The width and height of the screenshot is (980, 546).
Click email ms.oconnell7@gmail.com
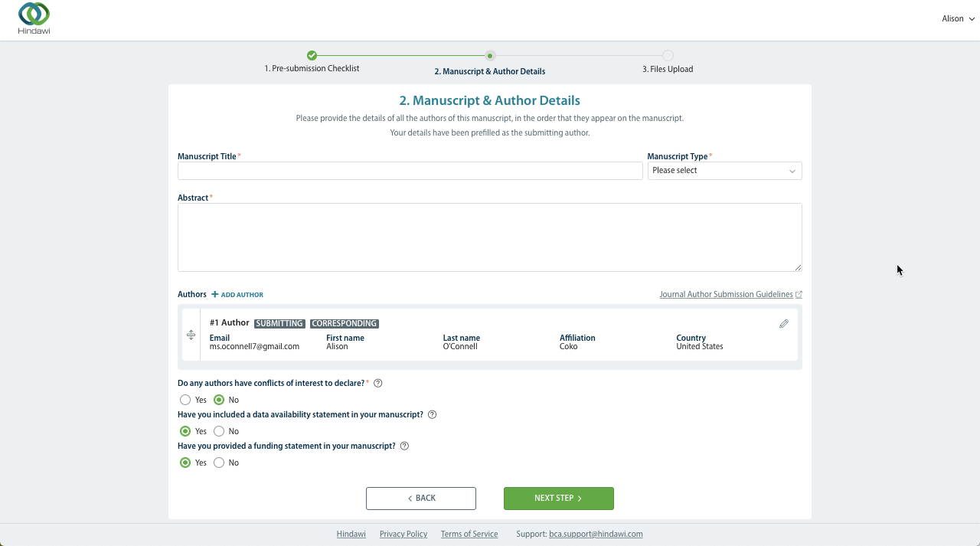[x=254, y=346]
